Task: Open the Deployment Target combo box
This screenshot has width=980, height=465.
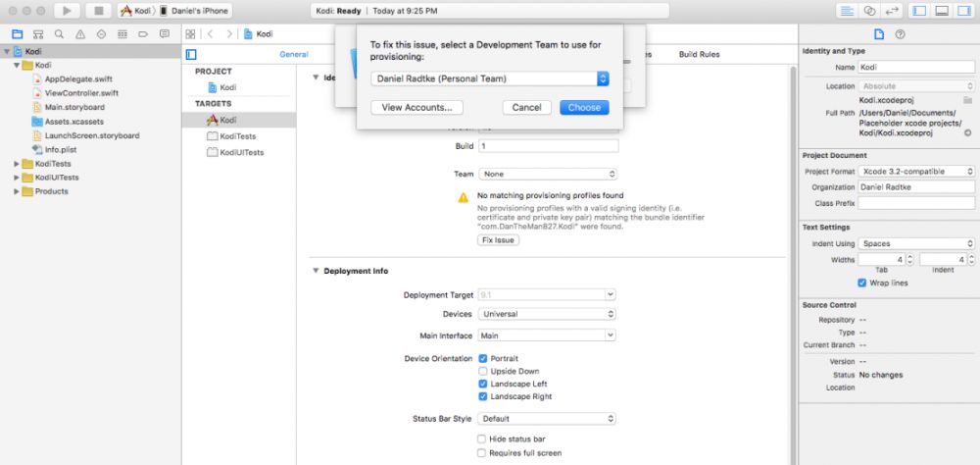Action: [x=547, y=294]
